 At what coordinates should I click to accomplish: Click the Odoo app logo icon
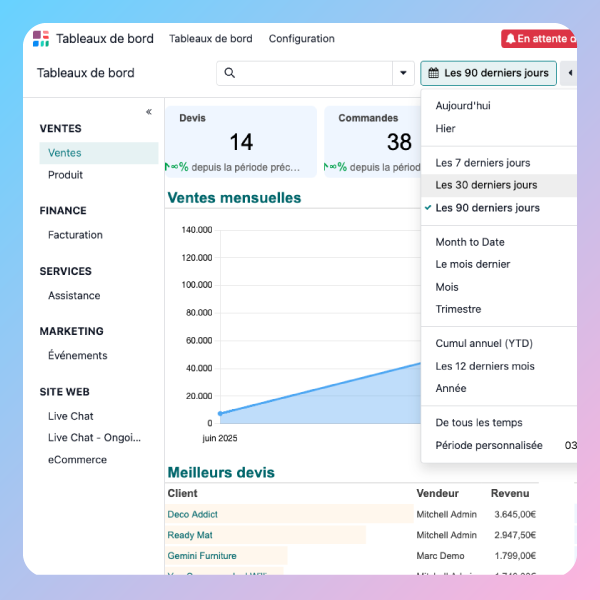41,39
